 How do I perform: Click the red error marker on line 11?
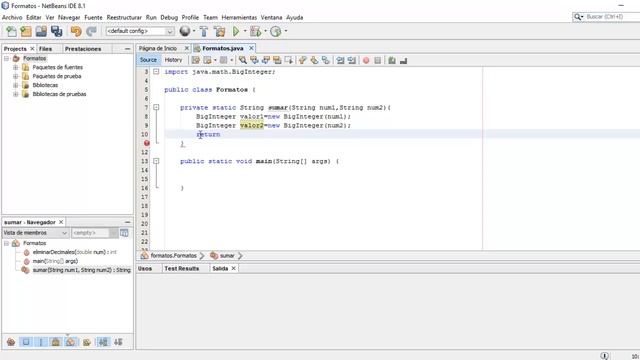147,143
